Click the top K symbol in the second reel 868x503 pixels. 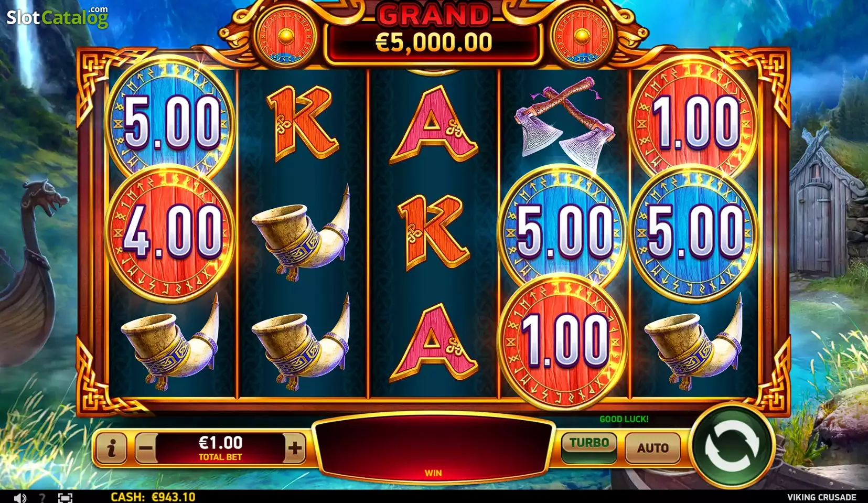pyautogui.click(x=303, y=123)
